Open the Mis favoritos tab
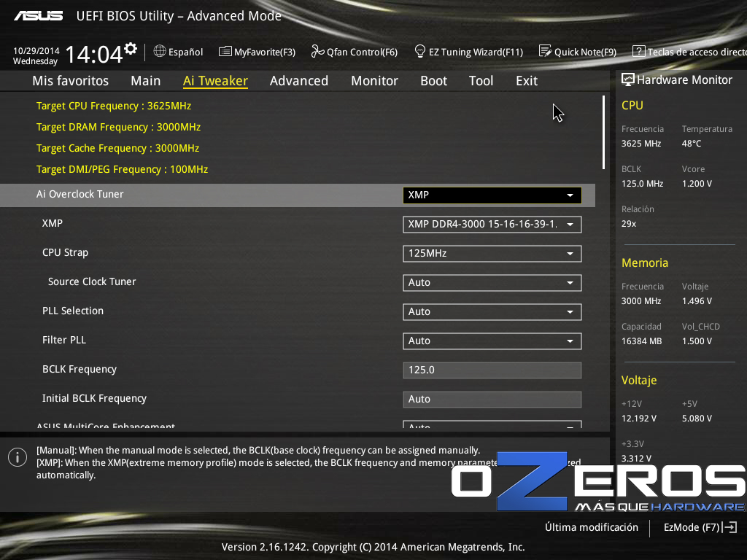Viewport: 747px width, 560px height. [71, 80]
